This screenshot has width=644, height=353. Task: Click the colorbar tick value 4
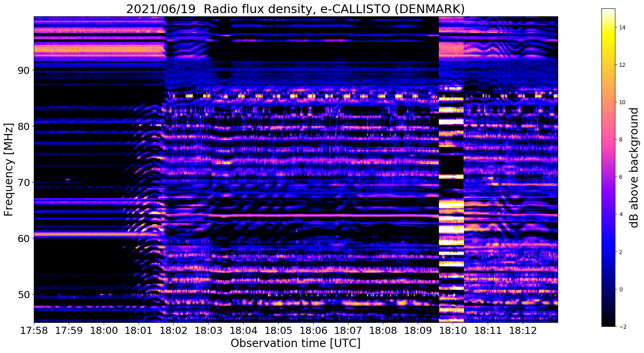coord(620,214)
